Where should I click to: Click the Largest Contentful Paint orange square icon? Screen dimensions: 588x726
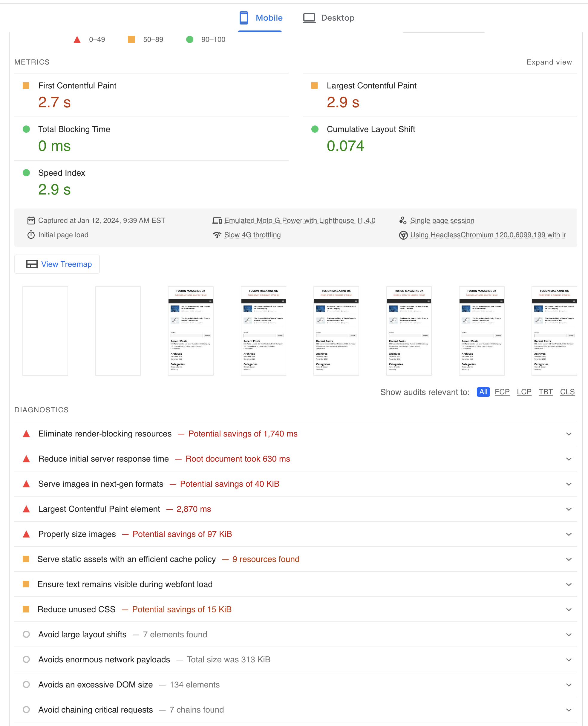(x=314, y=85)
